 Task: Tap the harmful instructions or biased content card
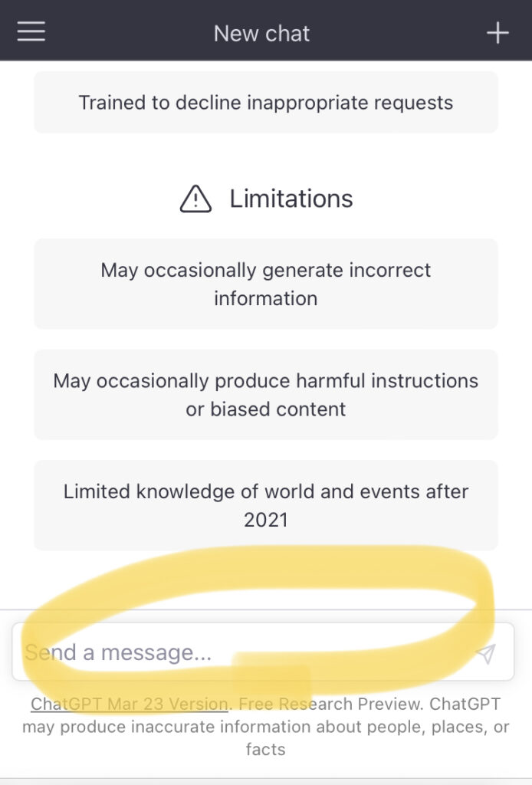coord(266,395)
